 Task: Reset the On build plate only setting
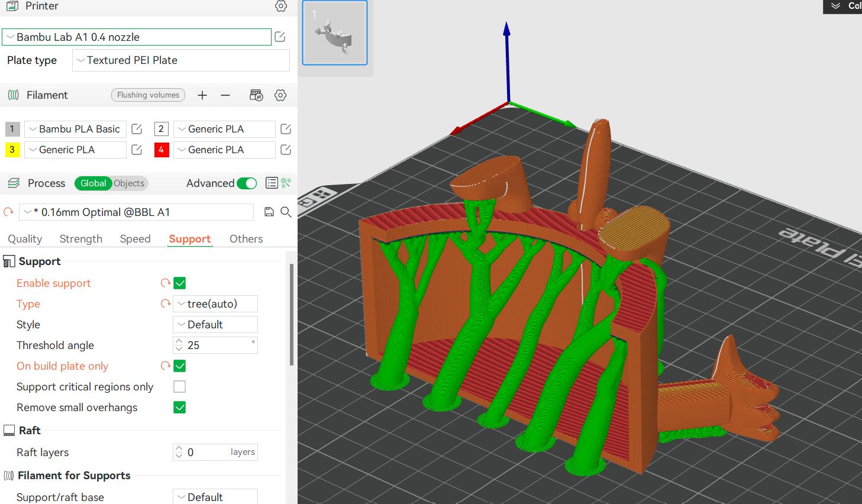pos(166,366)
